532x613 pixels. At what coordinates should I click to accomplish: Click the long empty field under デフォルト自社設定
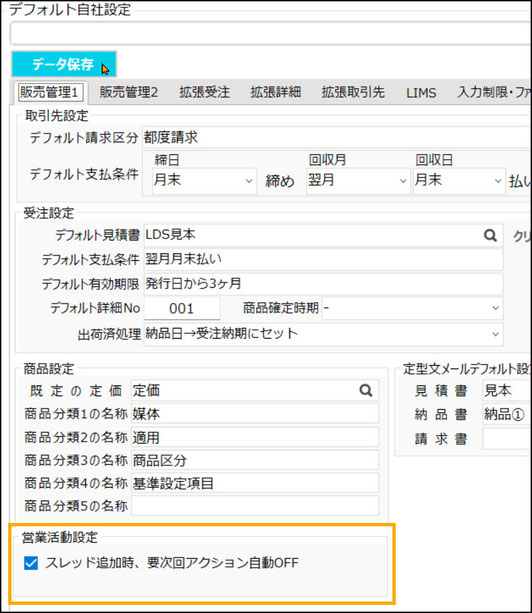coord(270,34)
